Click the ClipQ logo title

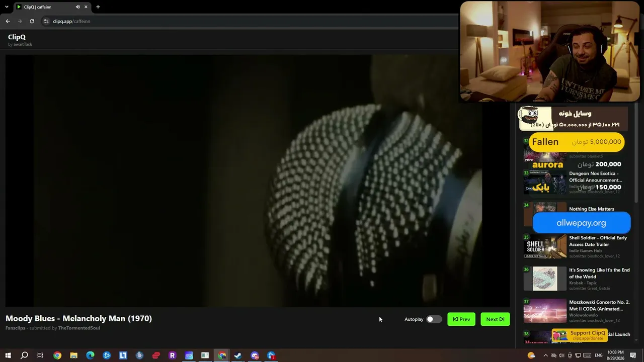click(17, 37)
